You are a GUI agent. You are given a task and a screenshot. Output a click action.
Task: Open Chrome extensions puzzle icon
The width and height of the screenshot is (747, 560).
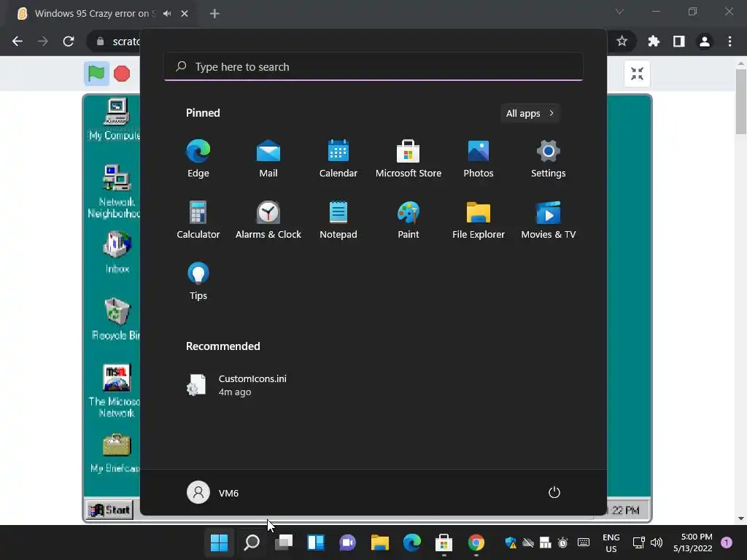pyautogui.click(x=654, y=42)
